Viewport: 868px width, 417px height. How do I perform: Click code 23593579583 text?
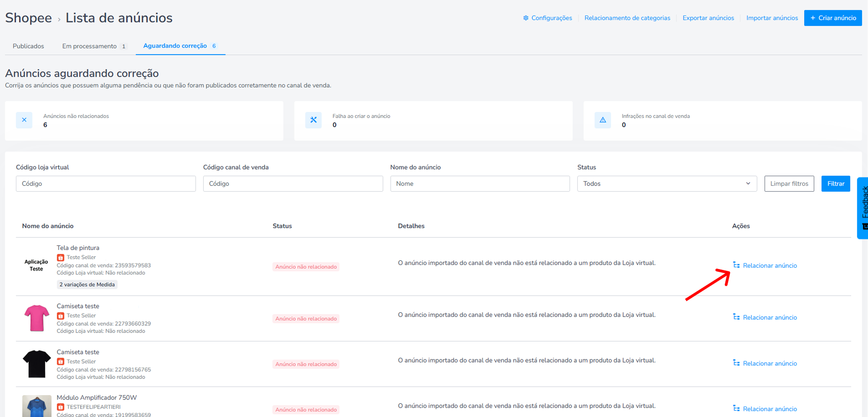click(x=133, y=265)
